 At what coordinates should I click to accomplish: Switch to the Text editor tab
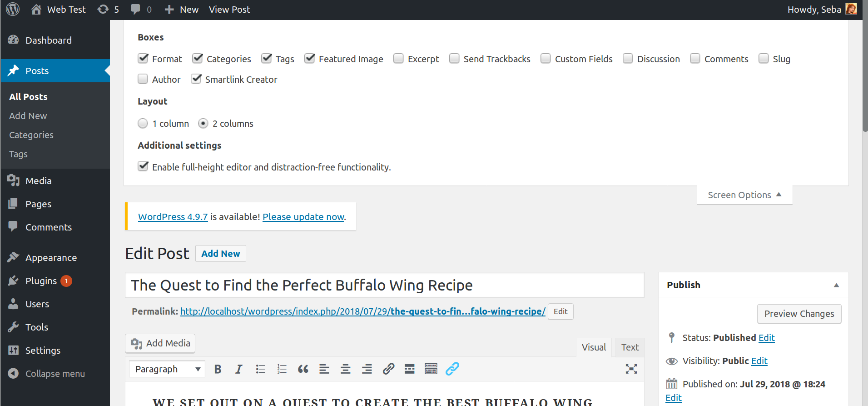coord(630,347)
